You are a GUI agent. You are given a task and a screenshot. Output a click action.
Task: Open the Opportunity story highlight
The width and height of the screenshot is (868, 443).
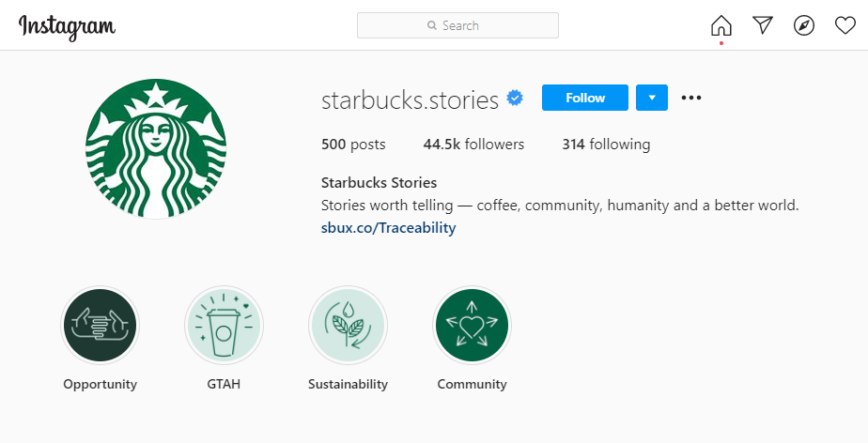tap(101, 325)
